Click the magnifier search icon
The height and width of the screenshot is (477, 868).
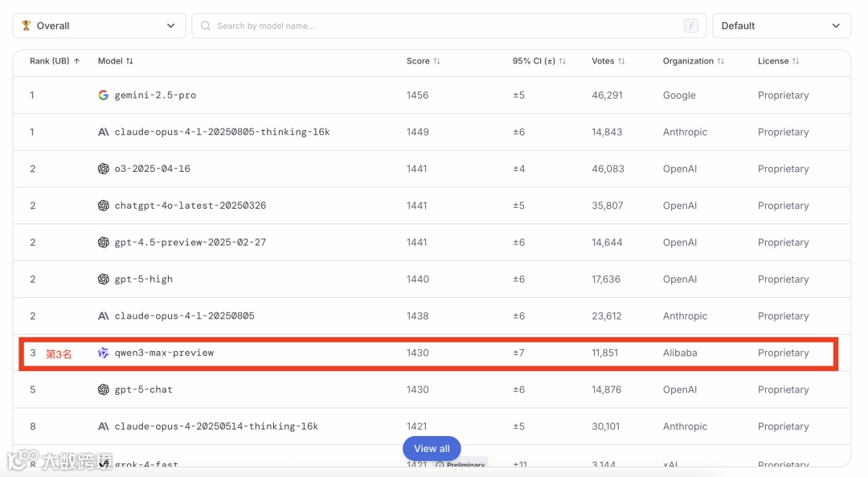tap(206, 26)
